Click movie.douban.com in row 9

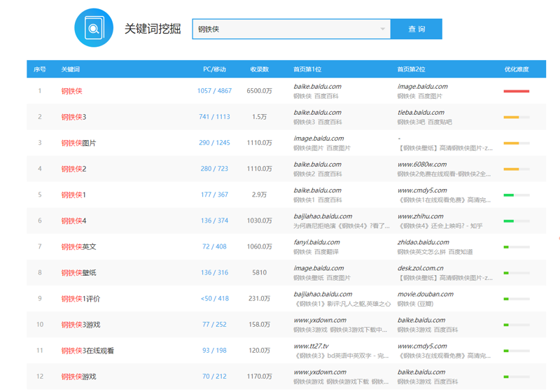tap(426, 294)
